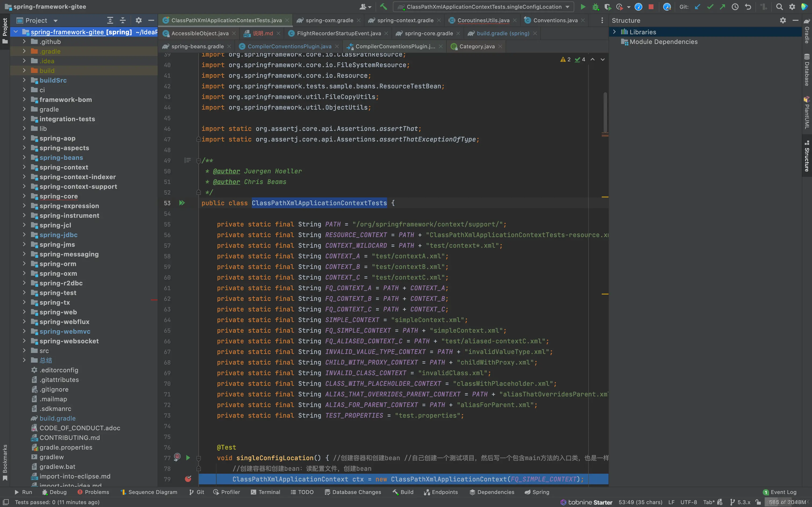Click Git update project arrow icon
Screen dimensions: 812x507
698,7
